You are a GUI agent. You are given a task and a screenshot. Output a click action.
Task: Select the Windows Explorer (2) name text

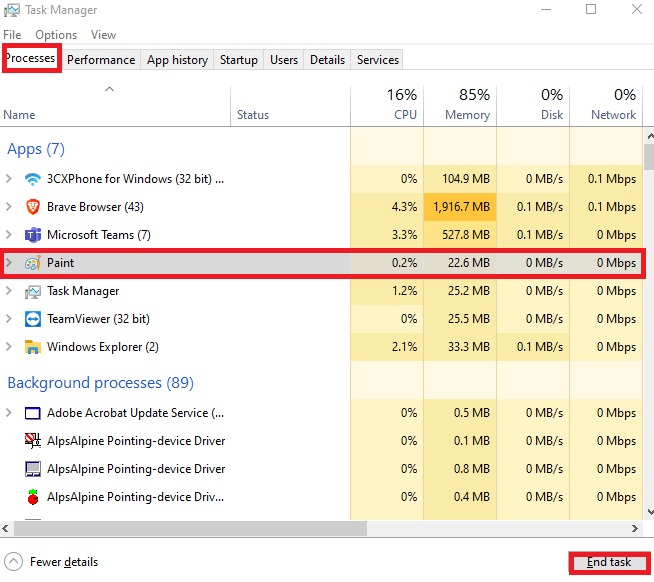[103, 347]
